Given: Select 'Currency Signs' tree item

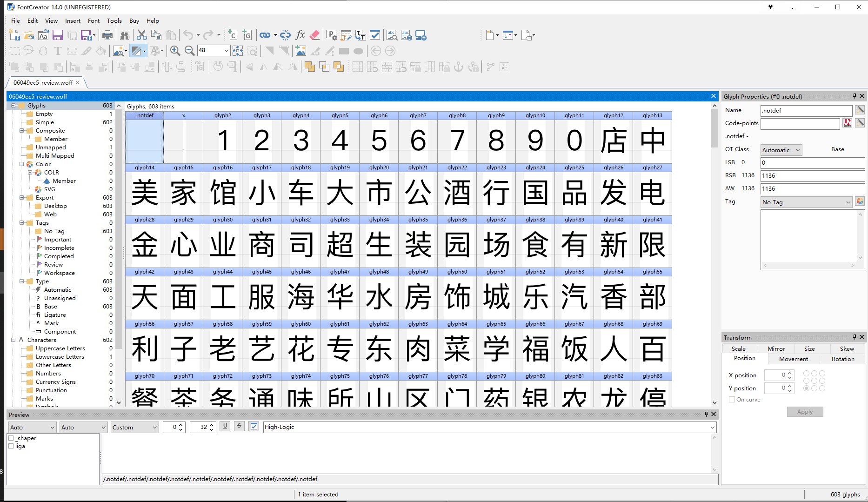Looking at the screenshot, I should pos(55,382).
